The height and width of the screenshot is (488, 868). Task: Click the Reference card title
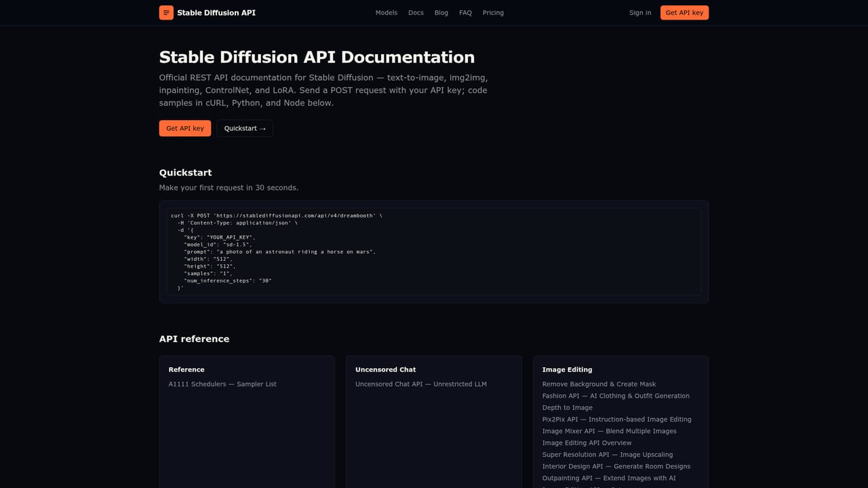point(186,369)
